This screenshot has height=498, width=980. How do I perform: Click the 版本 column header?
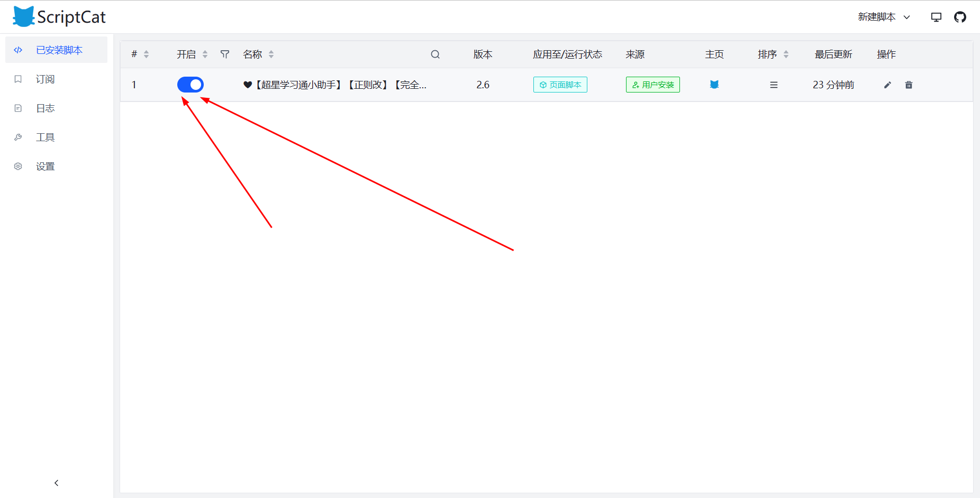(x=483, y=54)
